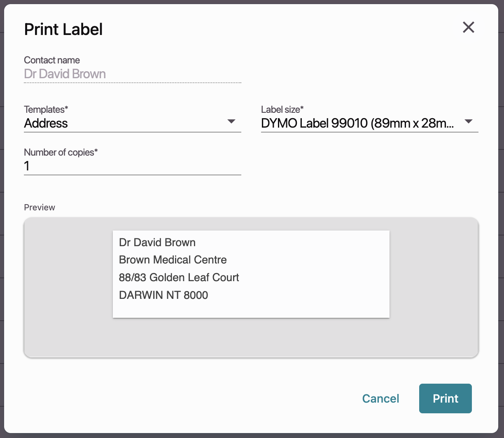Image resolution: width=504 pixels, height=438 pixels.
Task: Click the disabled Contact name field
Action: [132, 74]
